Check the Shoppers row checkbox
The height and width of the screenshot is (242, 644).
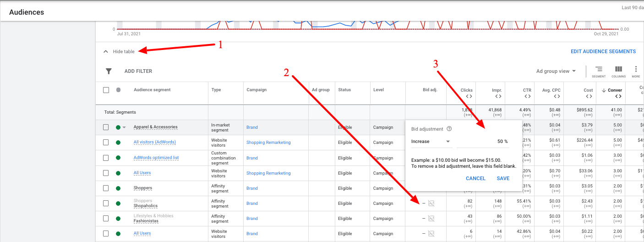coord(106,188)
